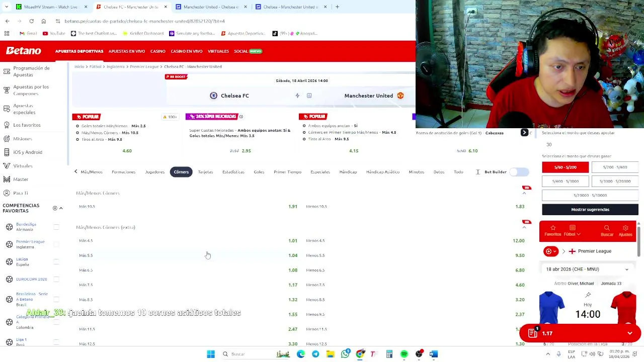The image size is (644, 362).
Task: Check the Premier League Inglaterra checkbox
Action: coord(56,244)
